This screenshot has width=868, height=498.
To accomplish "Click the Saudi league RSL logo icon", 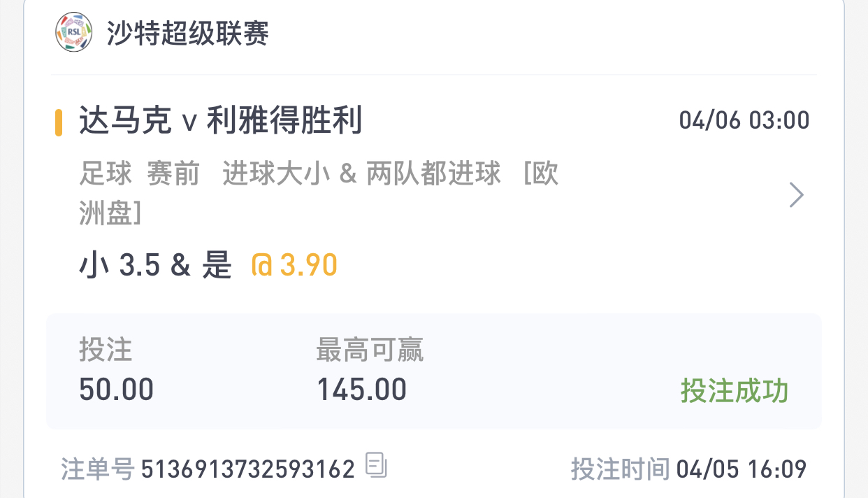I will [73, 32].
